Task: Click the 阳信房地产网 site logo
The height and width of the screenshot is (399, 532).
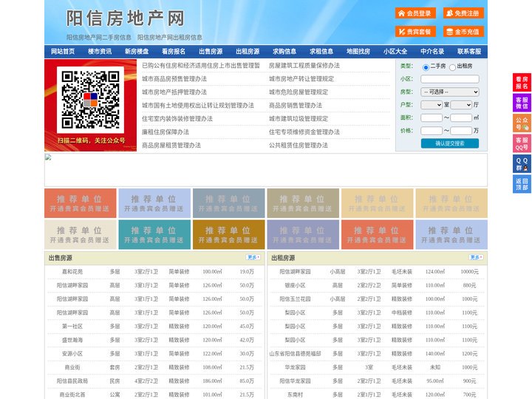Action: (x=125, y=18)
